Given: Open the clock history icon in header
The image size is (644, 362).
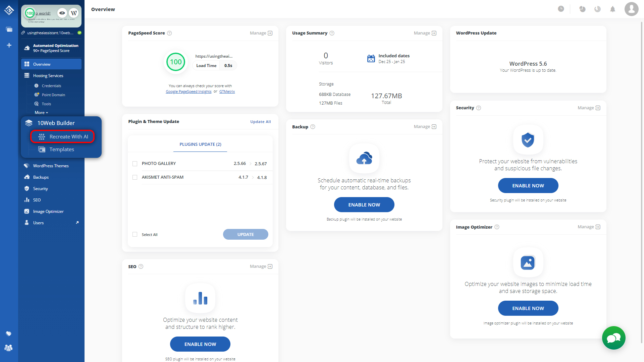Looking at the screenshot, I should point(561,9).
